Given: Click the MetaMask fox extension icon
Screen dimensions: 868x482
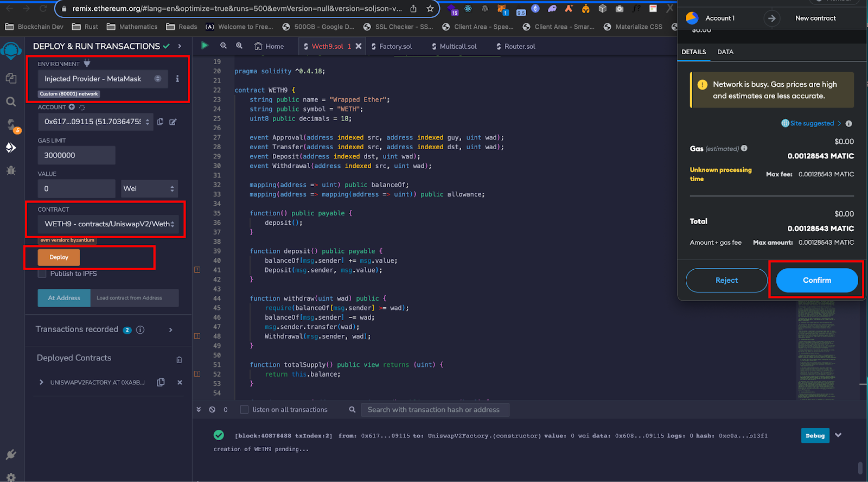Looking at the screenshot, I should click(502, 9).
